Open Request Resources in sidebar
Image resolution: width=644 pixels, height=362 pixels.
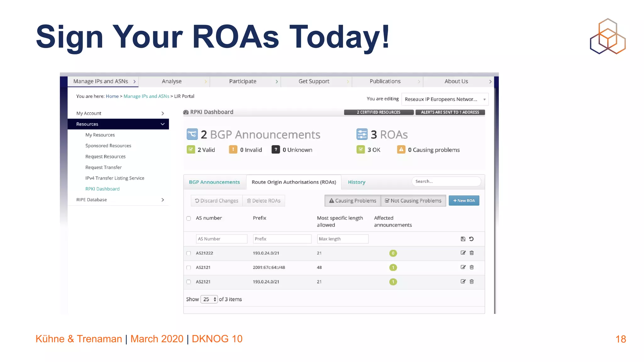point(105,156)
